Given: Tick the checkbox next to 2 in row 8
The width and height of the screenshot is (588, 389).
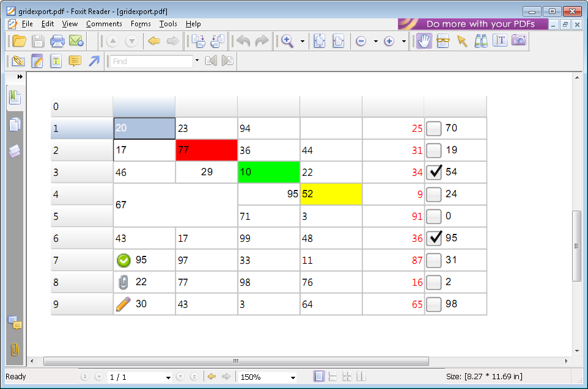Looking at the screenshot, I should [x=433, y=283].
